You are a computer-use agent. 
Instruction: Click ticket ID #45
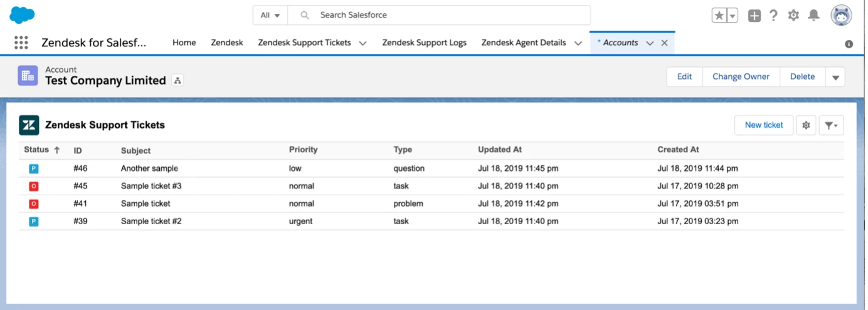pyautogui.click(x=80, y=186)
